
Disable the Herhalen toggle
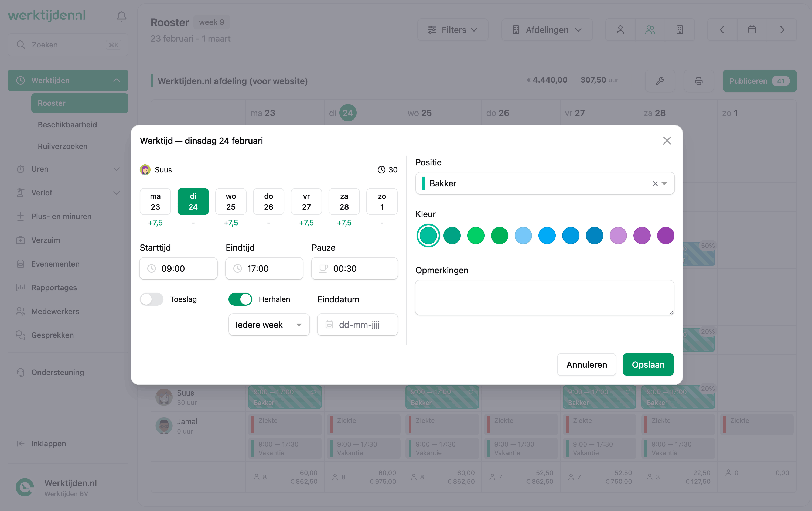point(240,299)
